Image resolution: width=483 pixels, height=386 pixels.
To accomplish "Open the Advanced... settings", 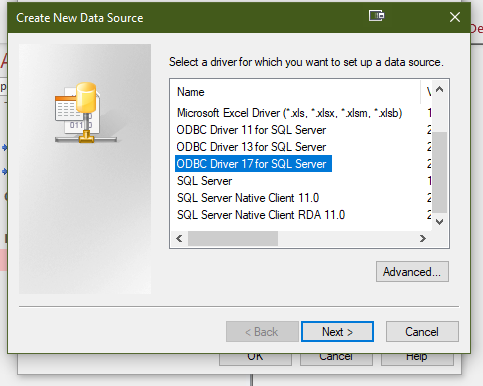I will (412, 272).
